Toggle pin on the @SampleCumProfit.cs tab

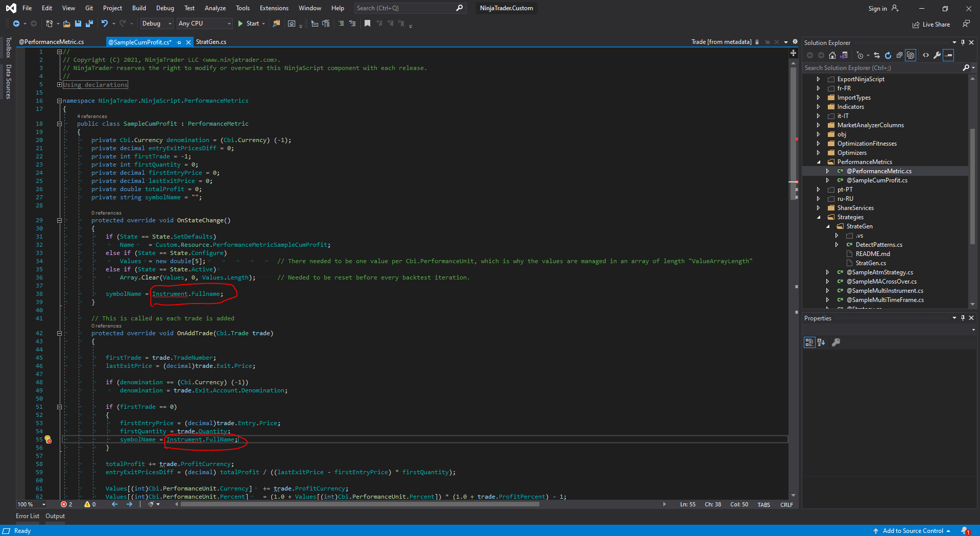[179, 42]
